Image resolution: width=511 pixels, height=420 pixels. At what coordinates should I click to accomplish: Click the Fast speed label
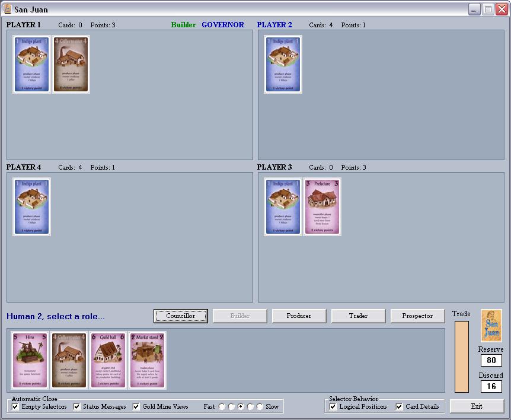pyautogui.click(x=209, y=406)
